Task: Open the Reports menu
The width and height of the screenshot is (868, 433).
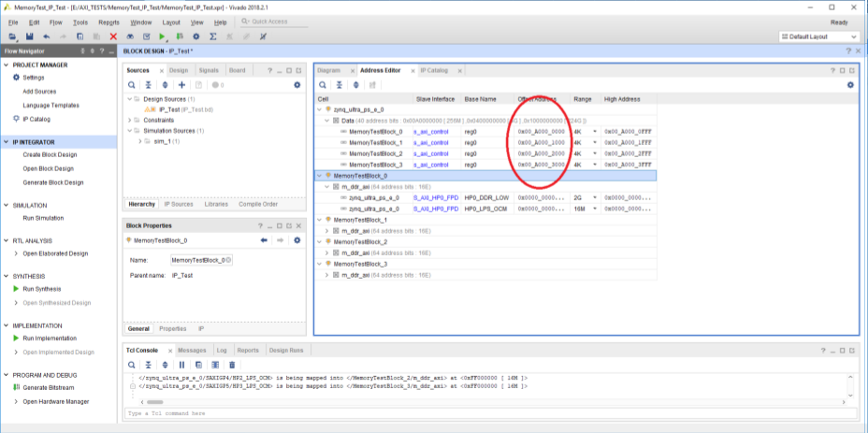Action: pyautogui.click(x=109, y=22)
